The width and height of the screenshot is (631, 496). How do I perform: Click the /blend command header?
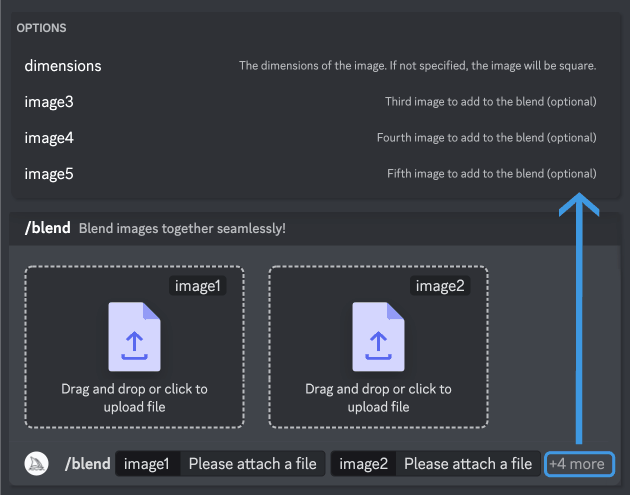pyautogui.click(x=47, y=228)
